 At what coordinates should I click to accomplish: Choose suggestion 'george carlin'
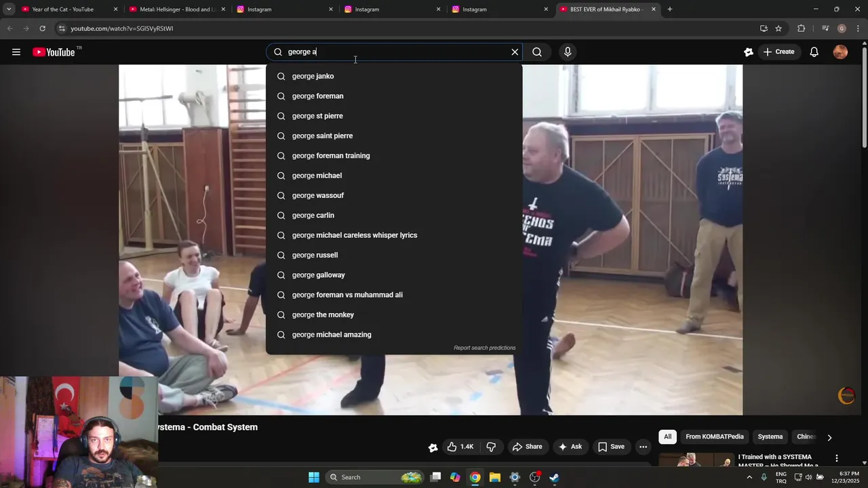394,216
